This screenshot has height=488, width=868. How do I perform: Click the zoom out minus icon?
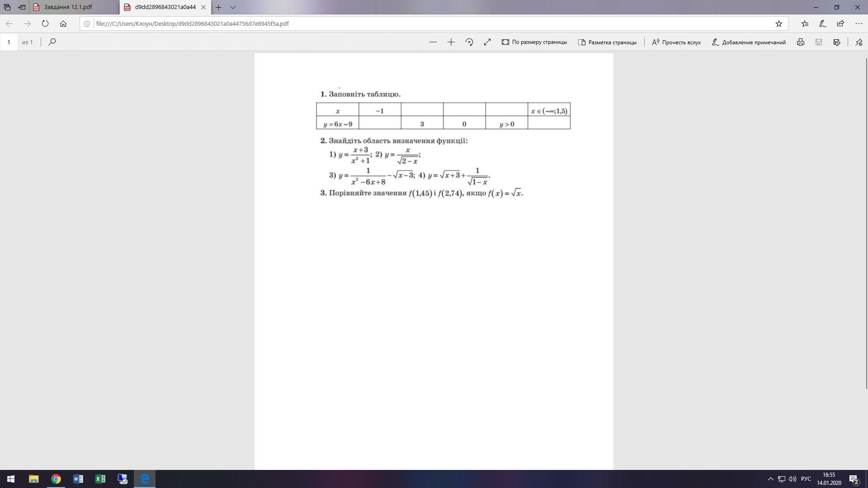(433, 42)
